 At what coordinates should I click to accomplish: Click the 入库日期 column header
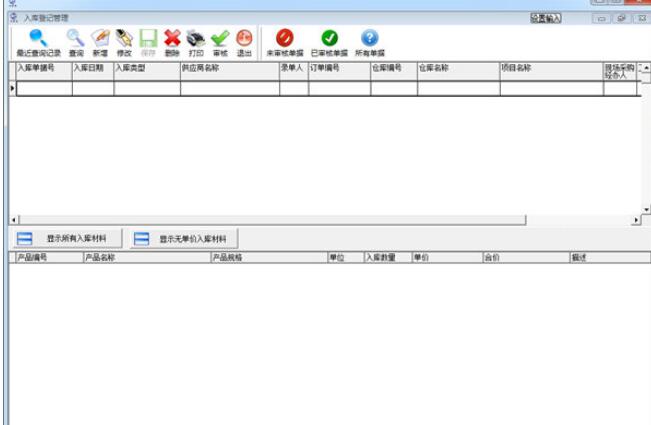93,71
